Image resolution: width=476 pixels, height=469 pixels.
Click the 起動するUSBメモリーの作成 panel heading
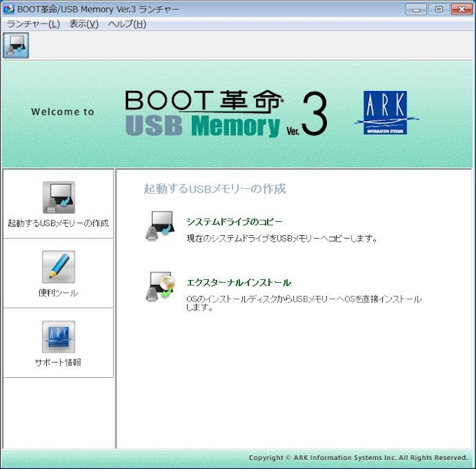tap(214, 189)
